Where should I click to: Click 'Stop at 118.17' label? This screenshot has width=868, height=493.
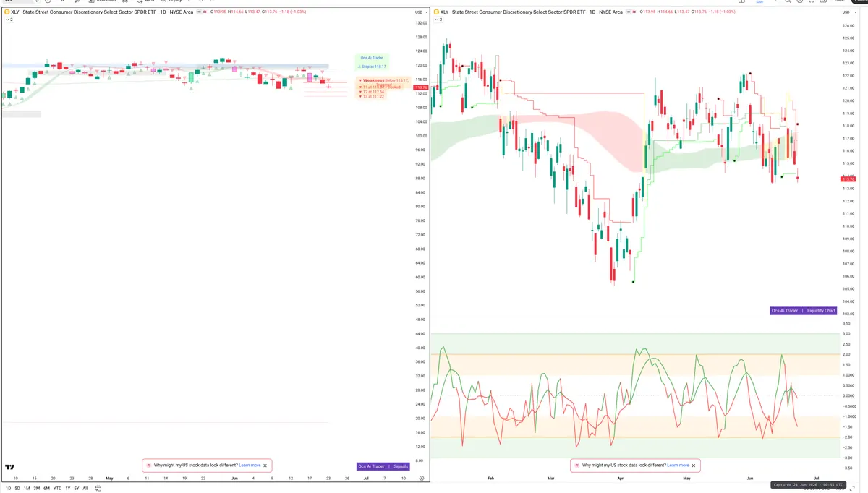coord(372,66)
